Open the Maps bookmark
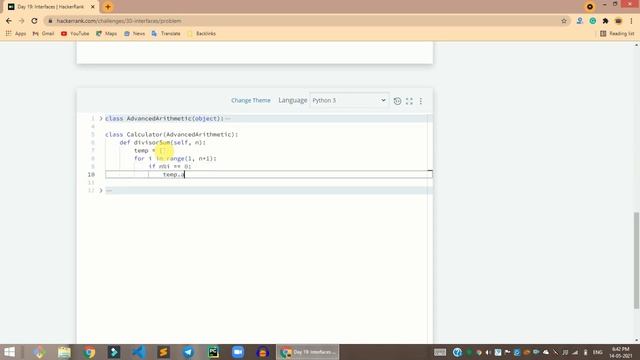Viewport: 640px width, 360px height. (107, 33)
